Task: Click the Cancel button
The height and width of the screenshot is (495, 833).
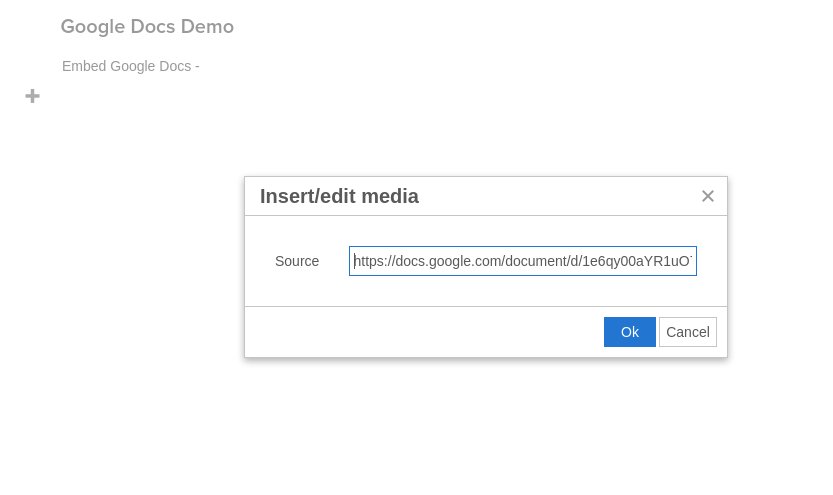Action: [688, 332]
